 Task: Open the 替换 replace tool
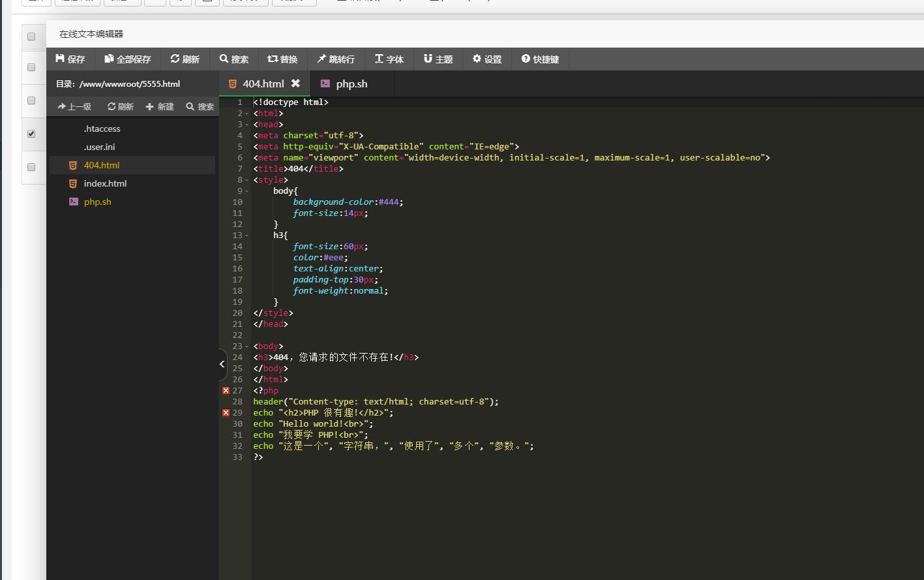click(282, 59)
